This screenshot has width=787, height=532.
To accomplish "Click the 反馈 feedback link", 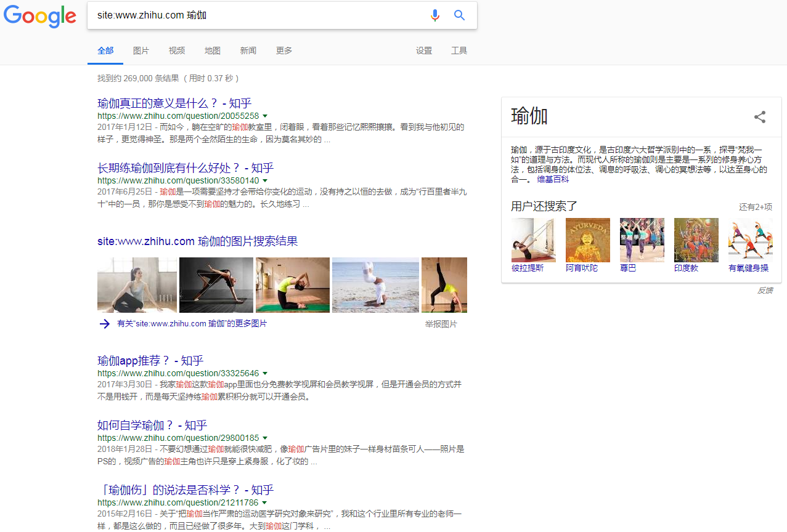I will 764,290.
